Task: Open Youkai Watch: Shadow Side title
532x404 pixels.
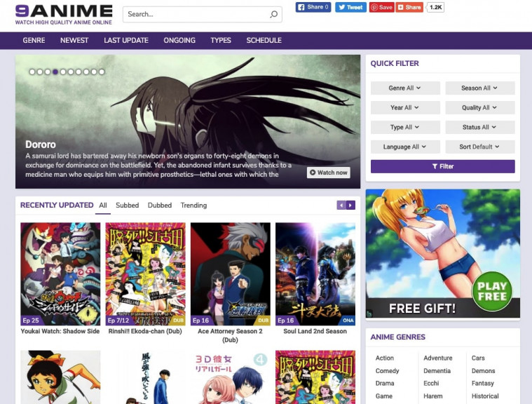Action: pos(60,331)
